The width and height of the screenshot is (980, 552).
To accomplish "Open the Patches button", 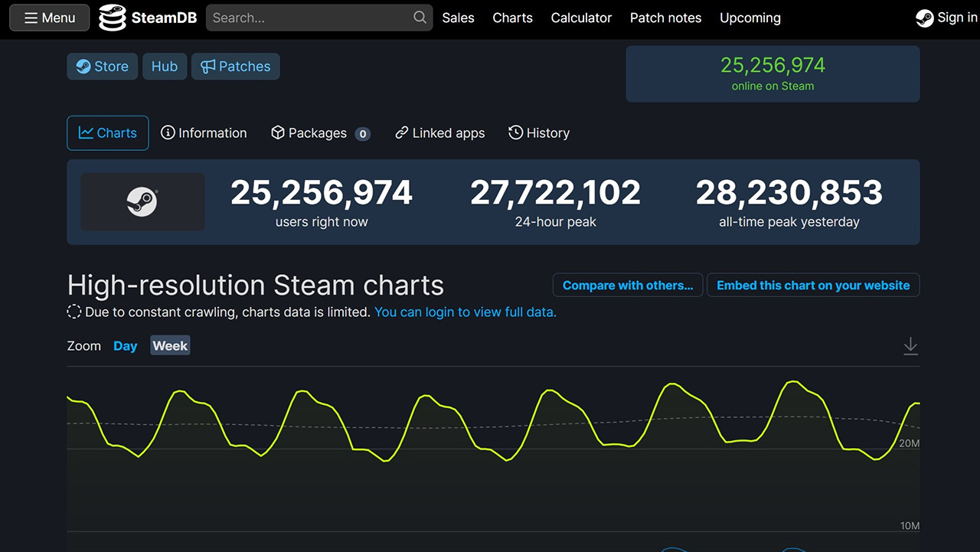I will tap(236, 67).
